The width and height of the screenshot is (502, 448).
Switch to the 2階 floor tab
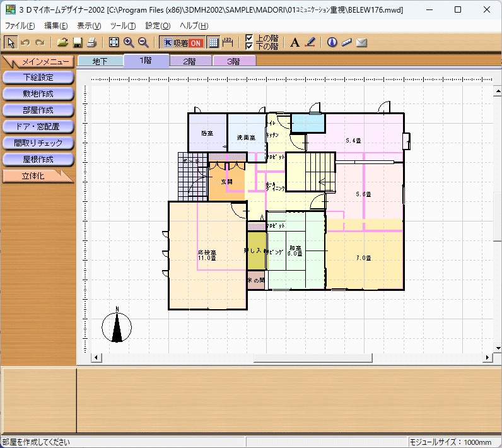[x=189, y=61]
